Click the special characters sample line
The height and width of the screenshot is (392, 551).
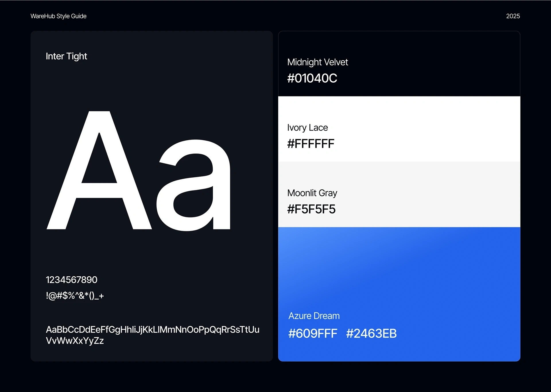(75, 296)
